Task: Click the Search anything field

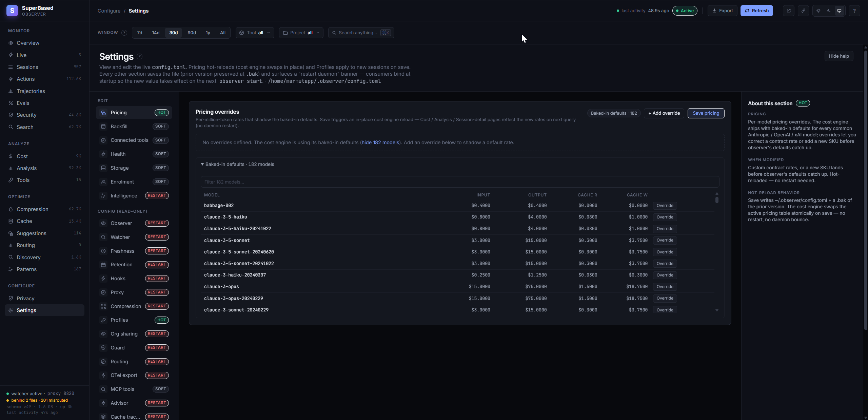Action: point(361,33)
